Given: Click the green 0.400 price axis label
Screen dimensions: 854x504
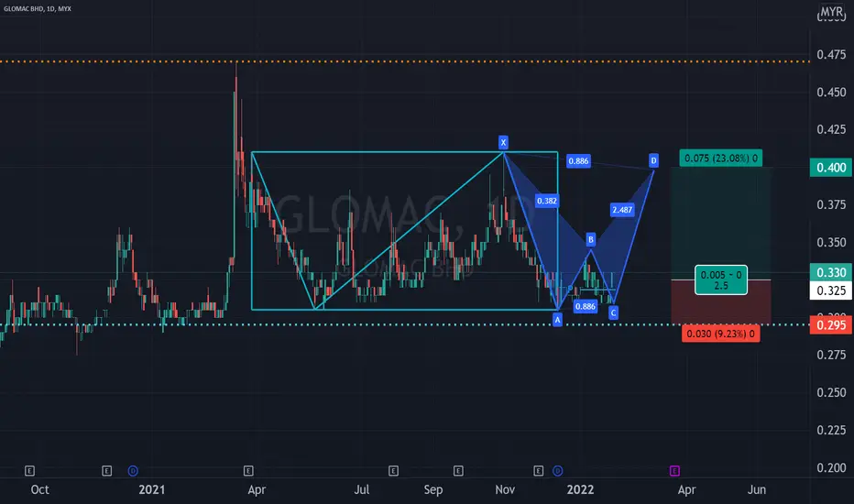Looking at the screenshot, I should (x=831, y=168).
